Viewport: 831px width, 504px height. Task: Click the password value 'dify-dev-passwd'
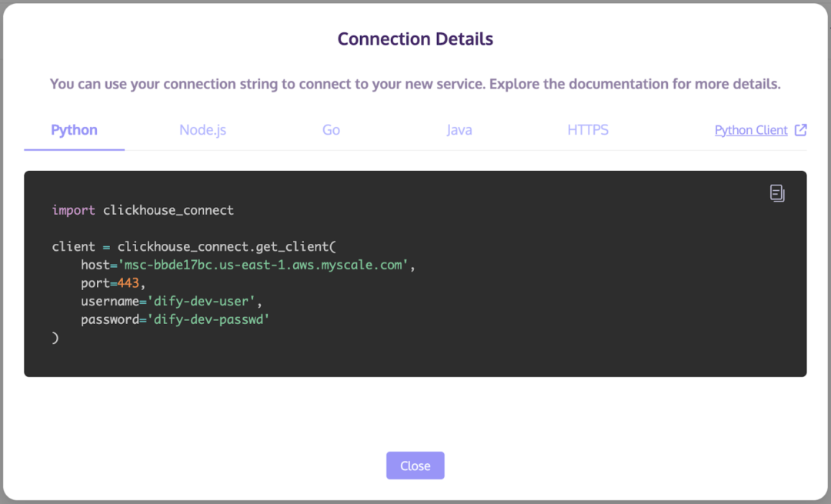(208, 319)
